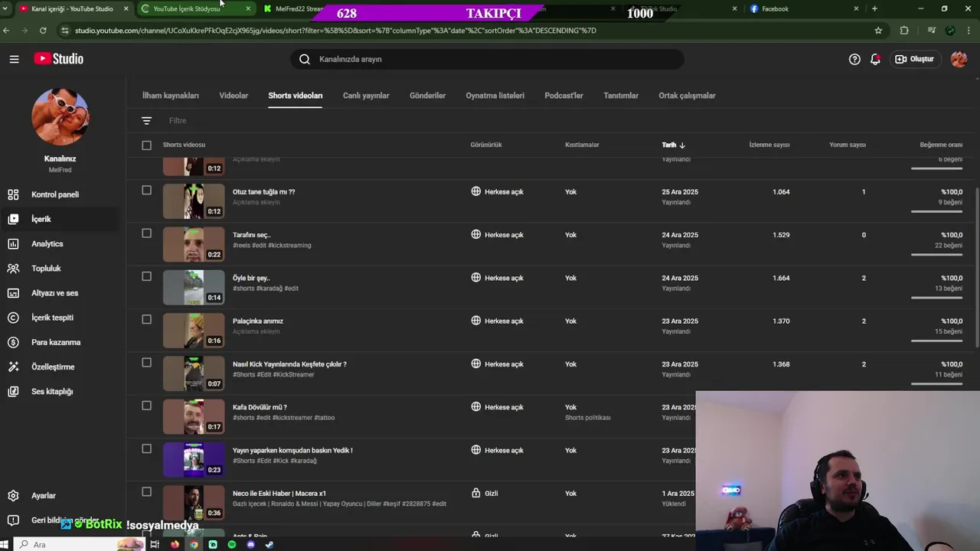
Task: Open the help question mark icon
Action: (x=854, y=59)
